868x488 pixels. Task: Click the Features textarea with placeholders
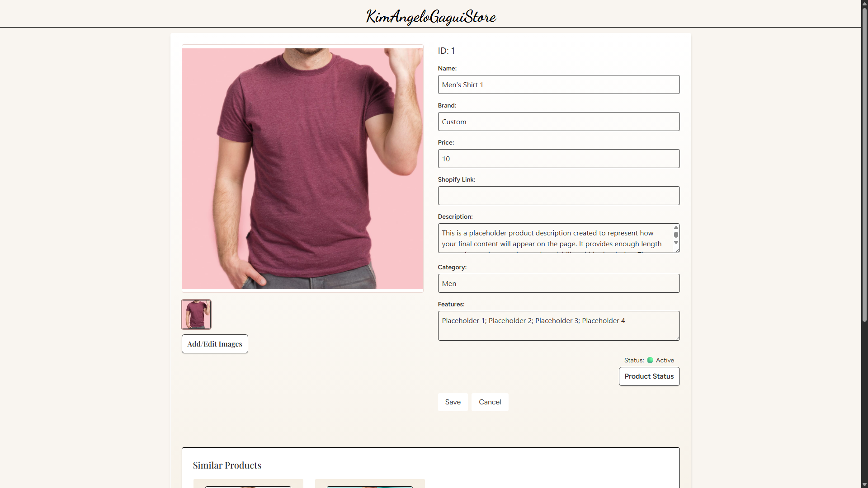[559, 326]
